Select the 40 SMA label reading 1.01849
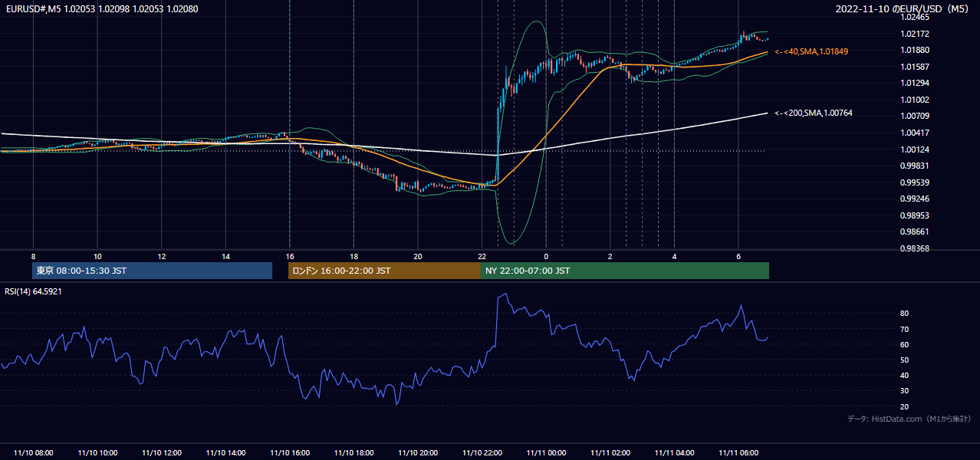 pos(811,51)
